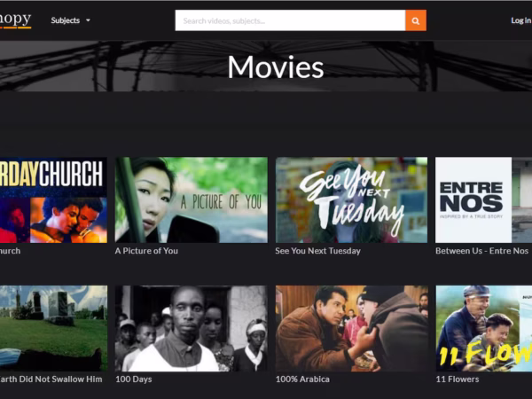This screenshot has width=532, height=399.
Task: Click the Movies page heading
Action: (x=276, y=66)
